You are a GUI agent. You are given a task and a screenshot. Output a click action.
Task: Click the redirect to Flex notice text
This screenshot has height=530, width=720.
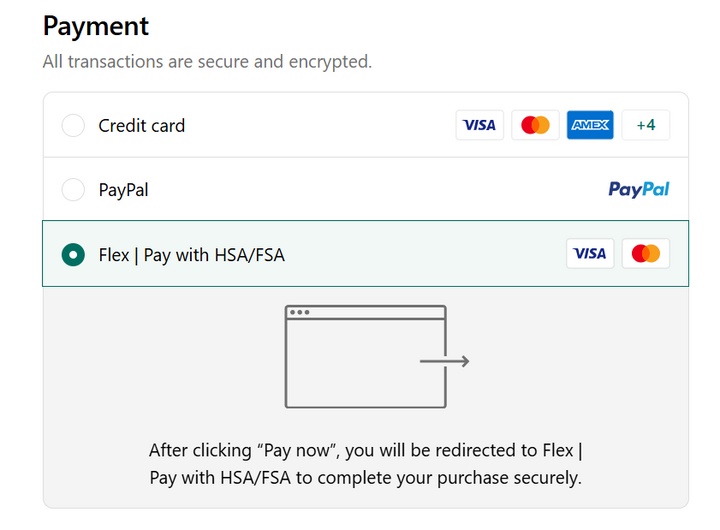coord(365,464)
